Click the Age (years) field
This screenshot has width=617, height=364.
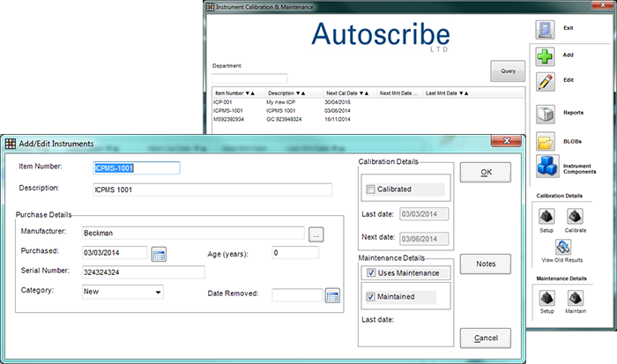click(295, 253)
